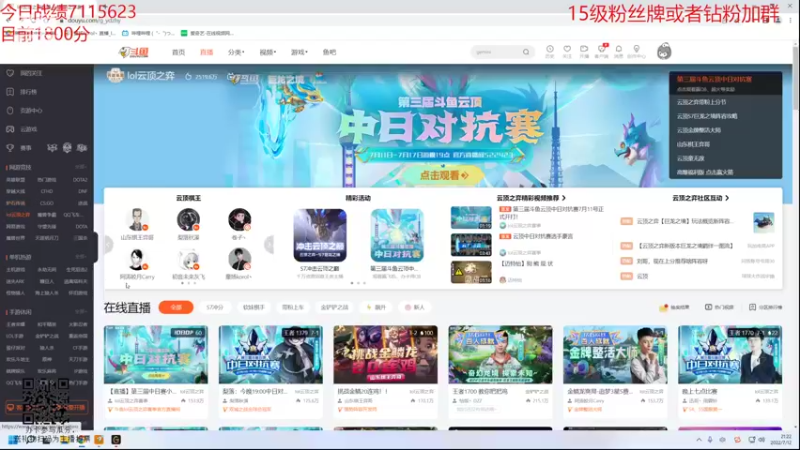800x450 pixels.
Task: Click the 热门视频 link right of filters
Action: tap(719, 307)
